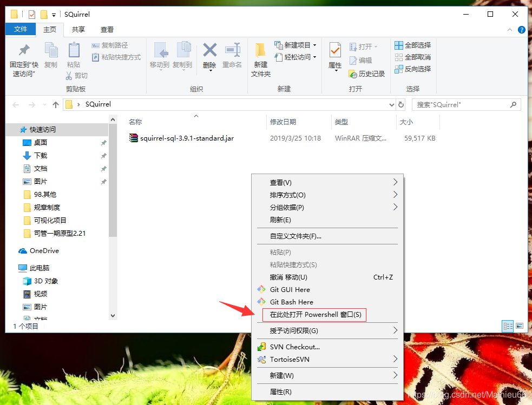Viewport: 532px width, 405px height.
Task: Switch to Details view icon in status bar
Action: (508, 327)
